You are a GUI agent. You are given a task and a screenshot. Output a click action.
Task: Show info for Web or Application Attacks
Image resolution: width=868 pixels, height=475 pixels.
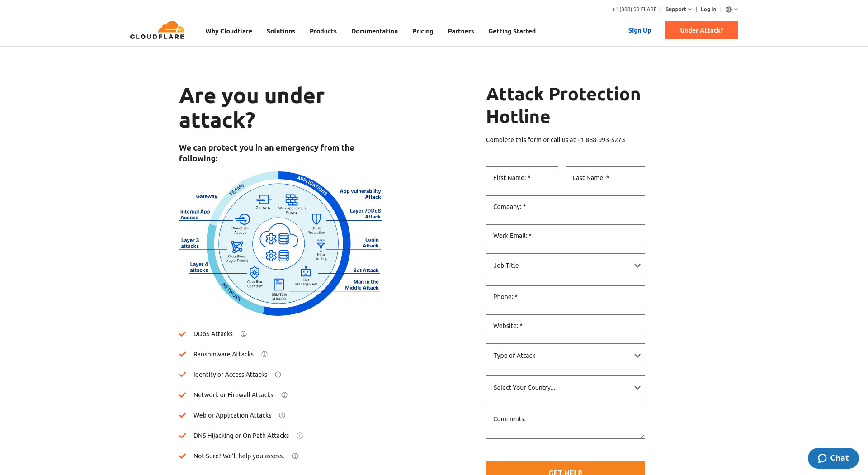(282, 415)
